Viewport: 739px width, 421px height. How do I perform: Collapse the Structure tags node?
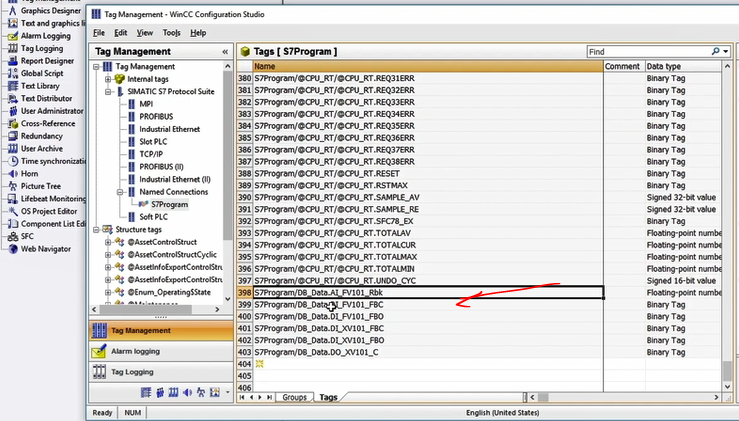tap(96, 230)
